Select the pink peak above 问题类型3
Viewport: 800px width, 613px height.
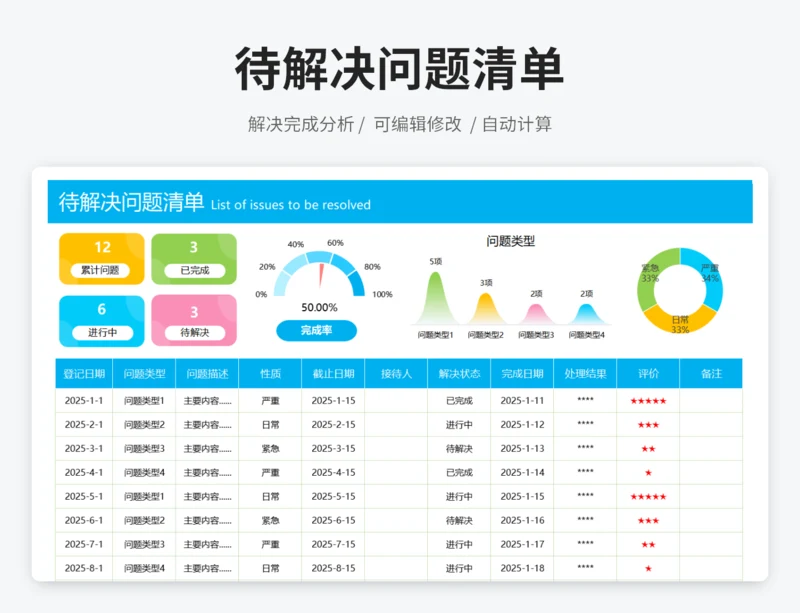(536, 315)
